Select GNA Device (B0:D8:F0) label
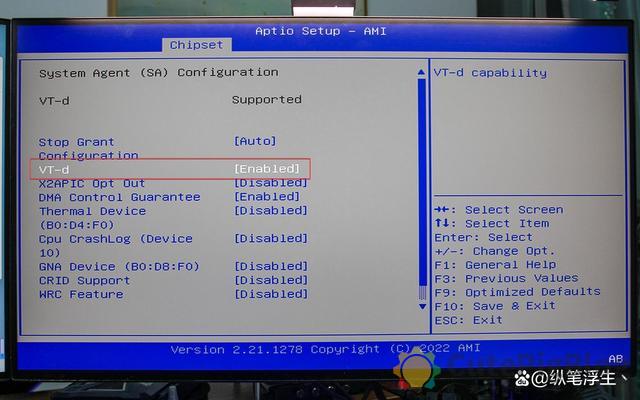This screenshot has width=640, height=400. pos(119,267)
